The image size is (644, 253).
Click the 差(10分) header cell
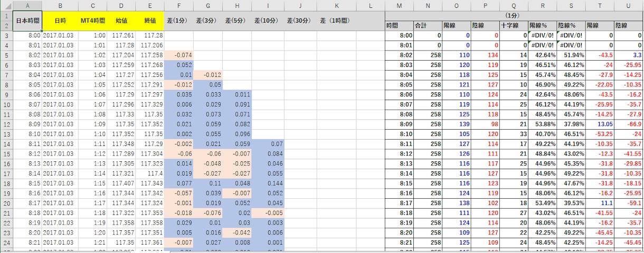[x=268, y=21]
